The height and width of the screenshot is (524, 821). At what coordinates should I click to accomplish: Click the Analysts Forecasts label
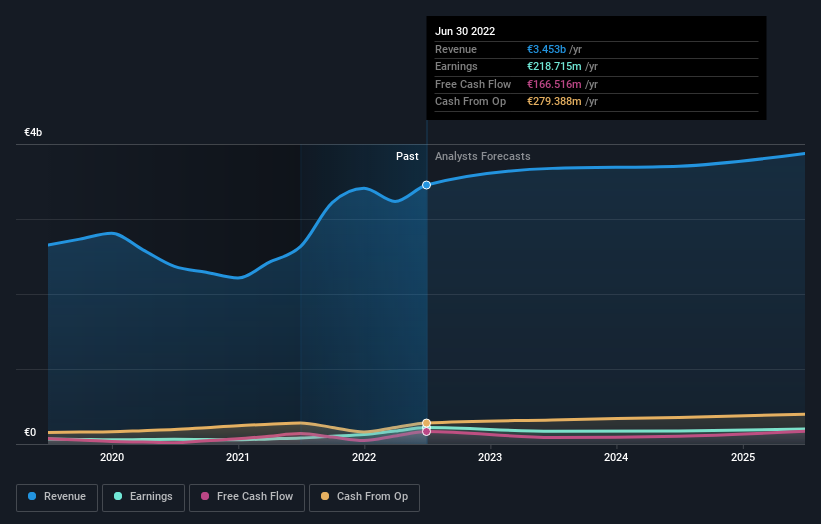(483, 156)
